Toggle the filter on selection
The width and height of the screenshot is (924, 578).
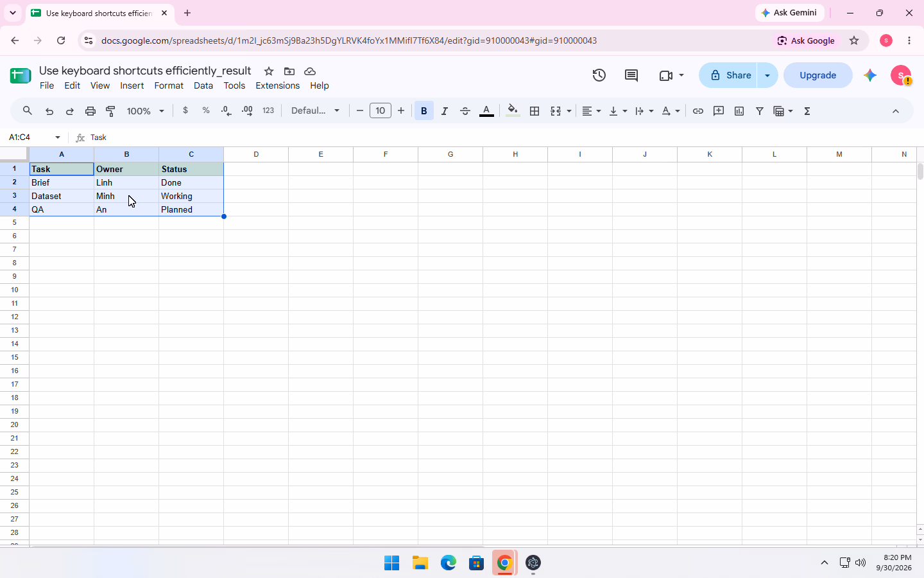coord(760,111)
